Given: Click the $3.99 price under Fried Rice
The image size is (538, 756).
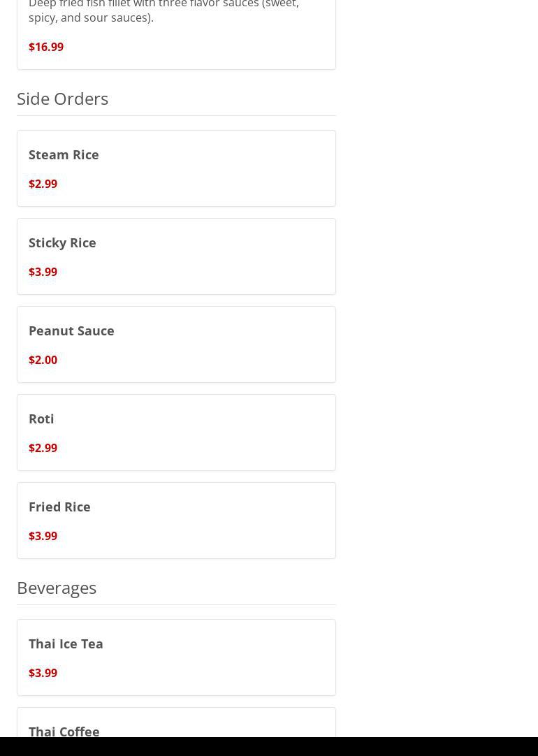Looking at the screenshot, I should pos(43,536).
